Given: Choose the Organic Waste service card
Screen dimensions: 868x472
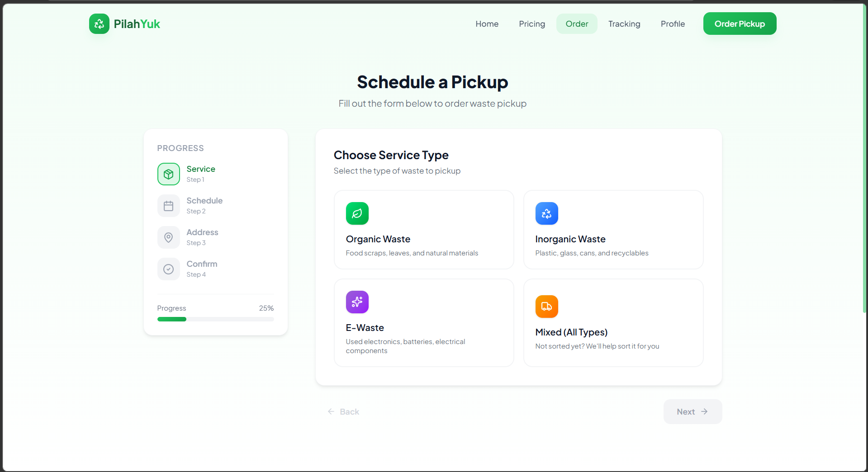Looking at the screenshot, I should coord(424,230).
